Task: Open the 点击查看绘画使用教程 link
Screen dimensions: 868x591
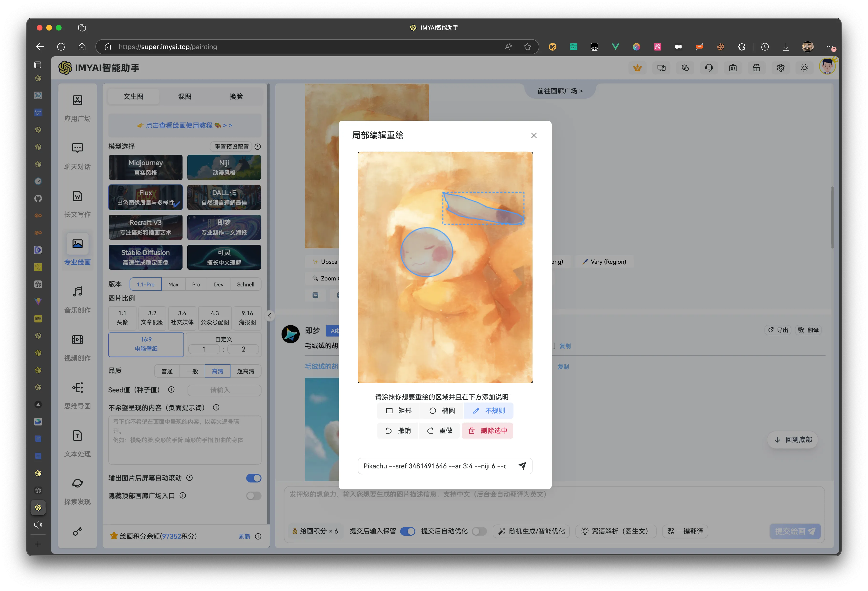Action: (x=184, y=125)
